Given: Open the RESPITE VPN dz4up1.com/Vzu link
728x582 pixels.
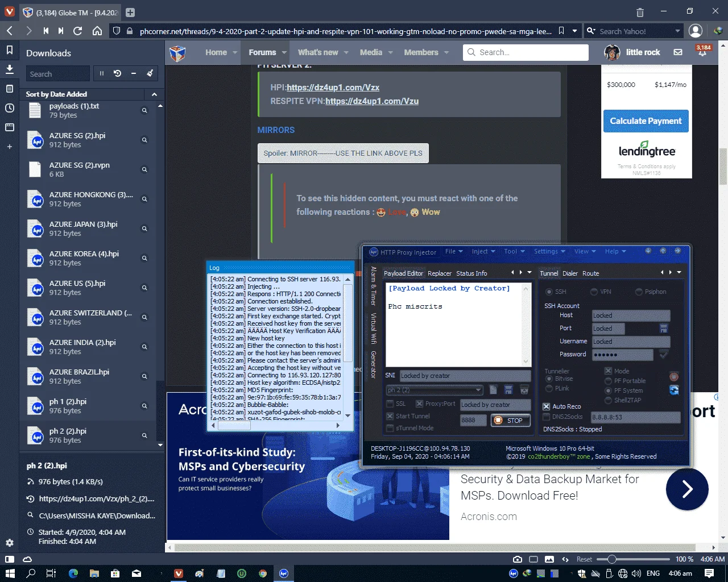Looking at the screenshot, I should coord(372,101).
